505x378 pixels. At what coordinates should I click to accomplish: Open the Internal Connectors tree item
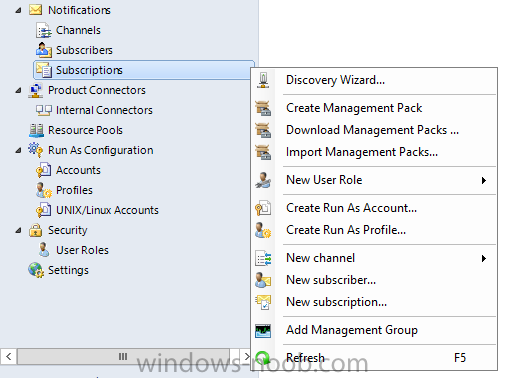click(x=104, y=110)
